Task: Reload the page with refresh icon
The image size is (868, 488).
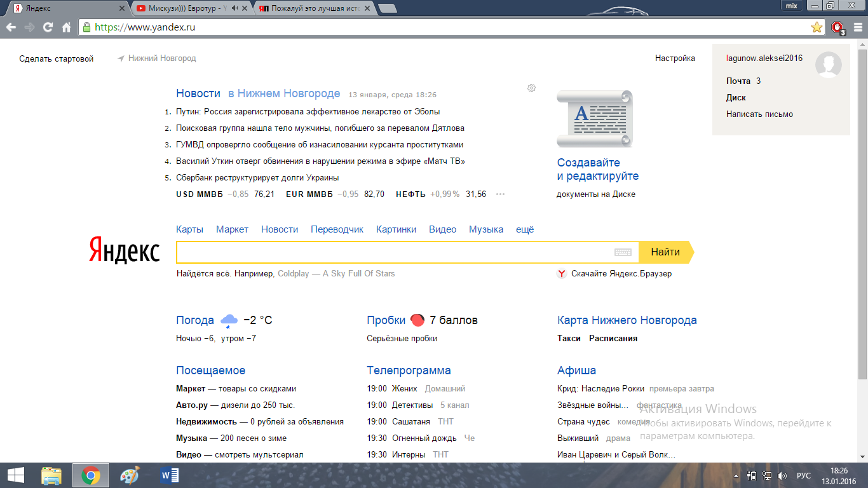Action: [x=48, y=27]
